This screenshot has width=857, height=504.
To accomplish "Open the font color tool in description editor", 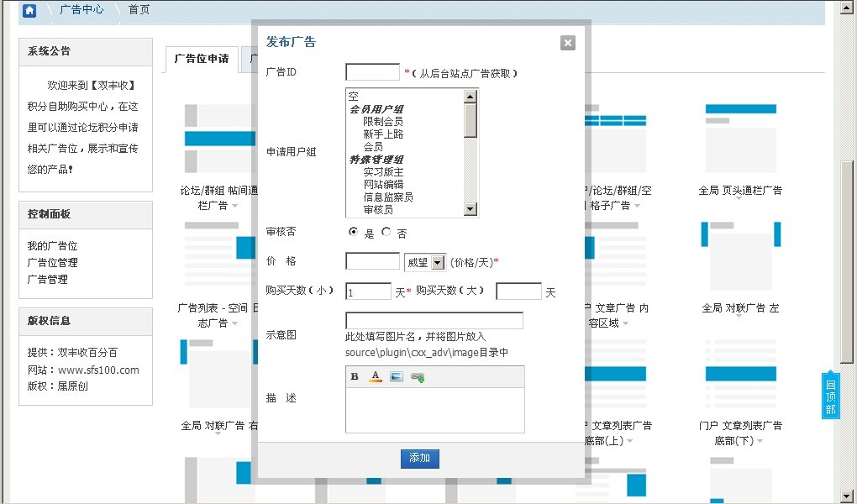I will tap(376, 376).
